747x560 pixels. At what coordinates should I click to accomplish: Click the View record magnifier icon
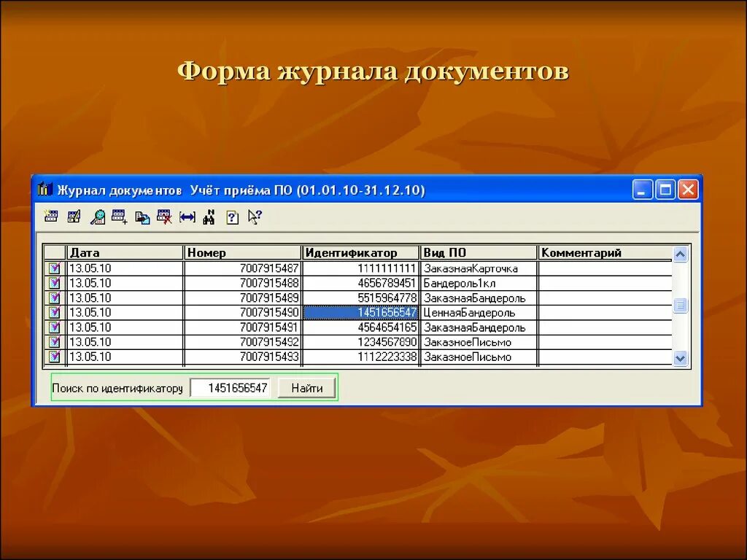point(98,217)
